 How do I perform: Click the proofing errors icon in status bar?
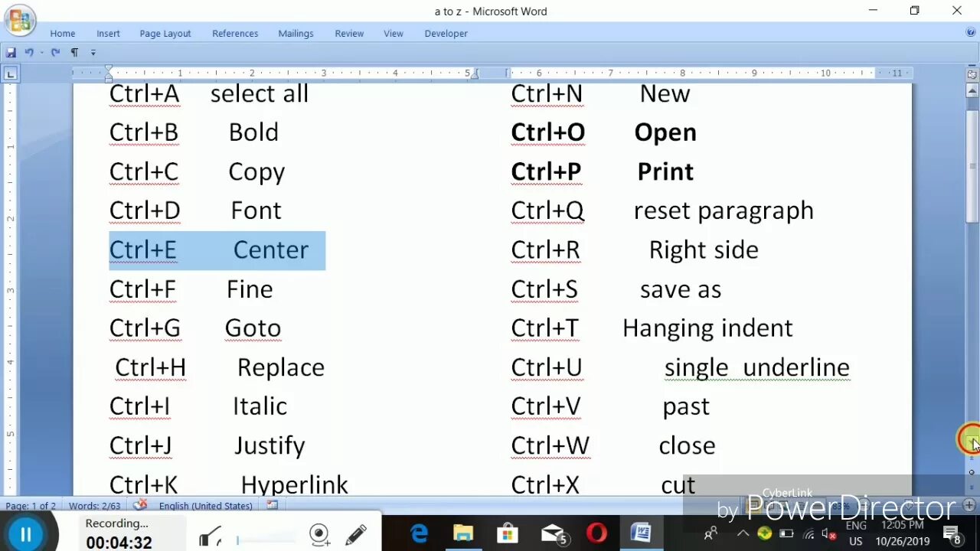[140, 505]
